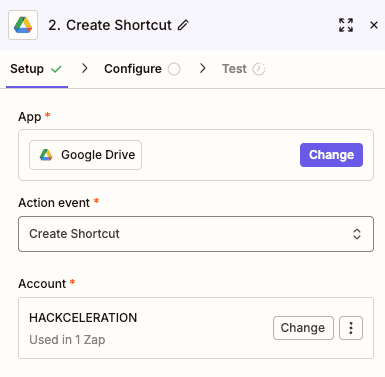This screenshot has width=385, height=377.
Task: Click the '2. Create Shortcut' title
Action: point(110,25)
